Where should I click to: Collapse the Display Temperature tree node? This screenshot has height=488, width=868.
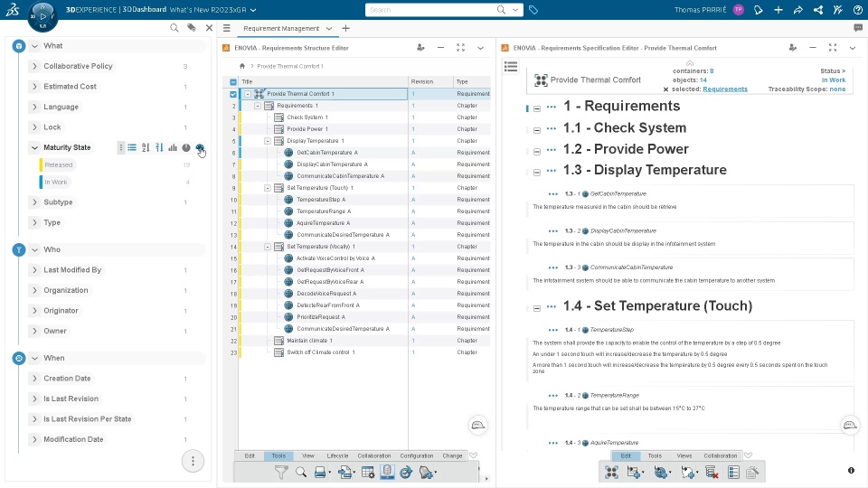(x=268, y=141)
